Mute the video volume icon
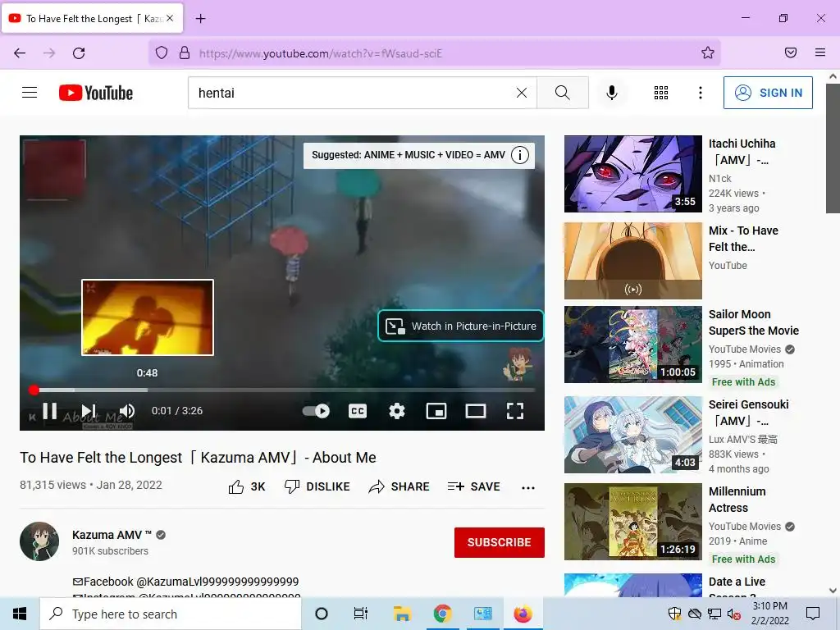This screenshot has width=840, height=630. (127, 411)
